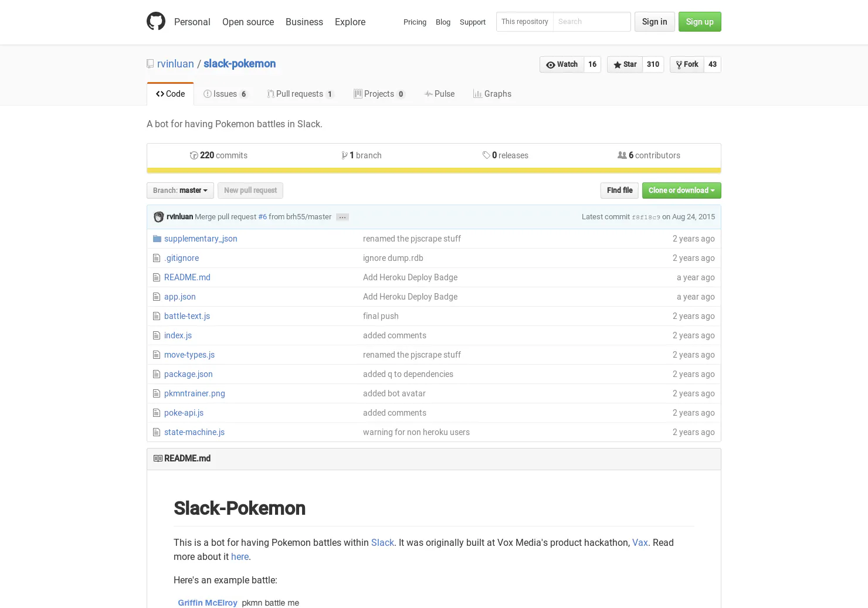Click rvinluan's avatar in the commit bar
Screen dimensions: 868x608
click(x=158, y=217)
